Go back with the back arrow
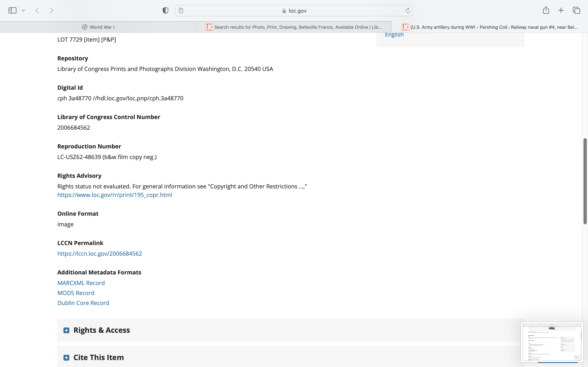The image size is (588, 367). click(x=37, y=10)
